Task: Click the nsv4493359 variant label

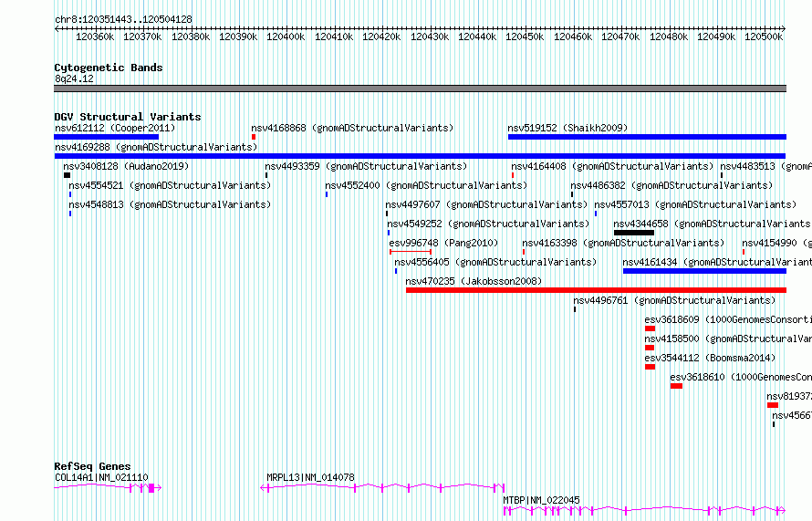Action: (366, 166)
